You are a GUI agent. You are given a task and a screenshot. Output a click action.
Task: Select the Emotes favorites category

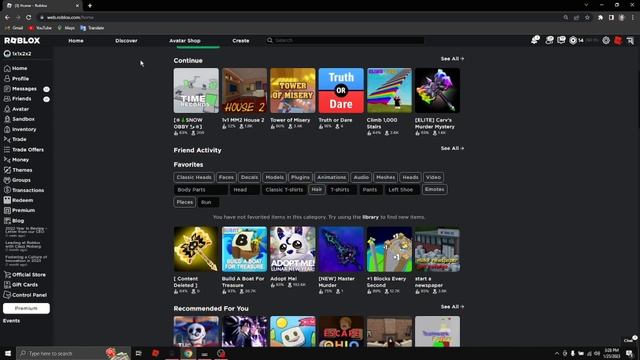click(x=434, y=189)
